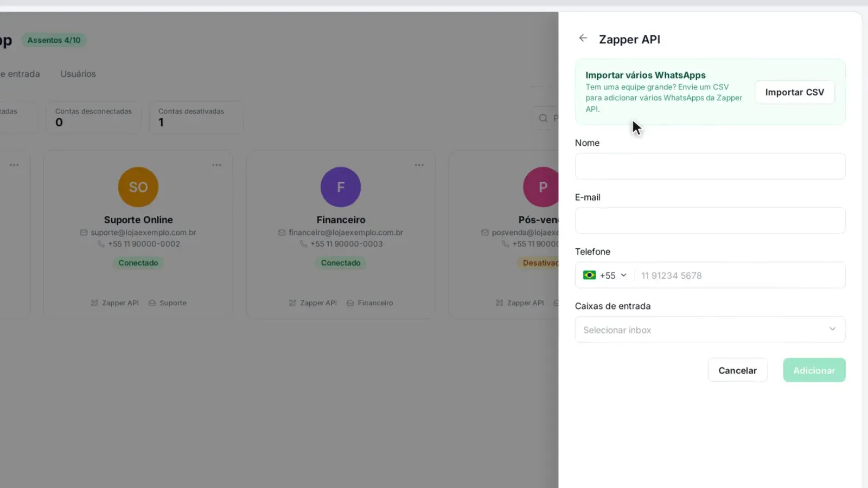Click the Zapper API icon on Financeiro card
The height and width of the screenshot is (488, 868).
click(293, 303)
